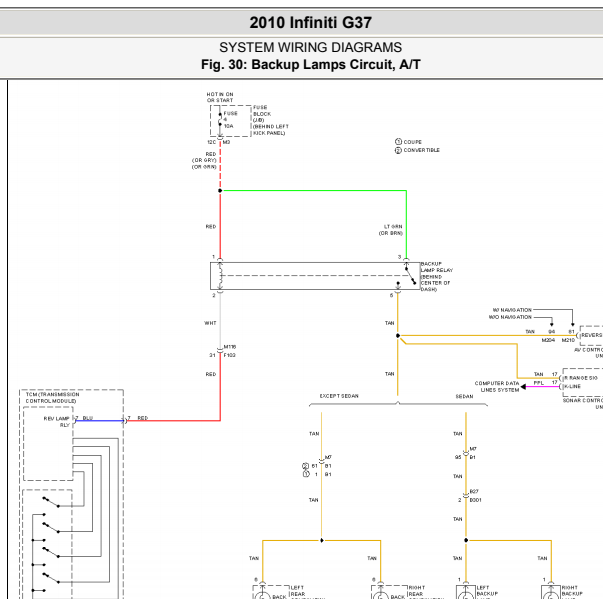The width and height of the screenshot is (603, 599).
Task: Click the 'RIGHT BACKUP' lamp label
Action: pos(572,591)
